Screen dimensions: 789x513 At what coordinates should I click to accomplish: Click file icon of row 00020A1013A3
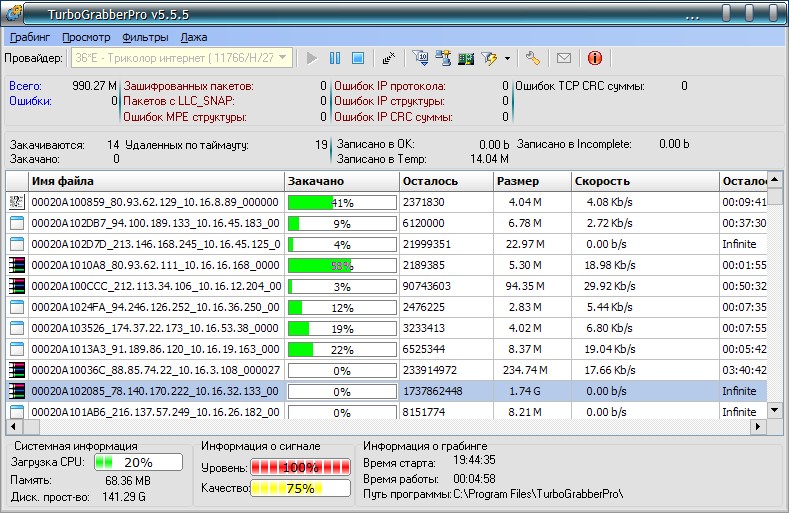click(x=17, y=349)
